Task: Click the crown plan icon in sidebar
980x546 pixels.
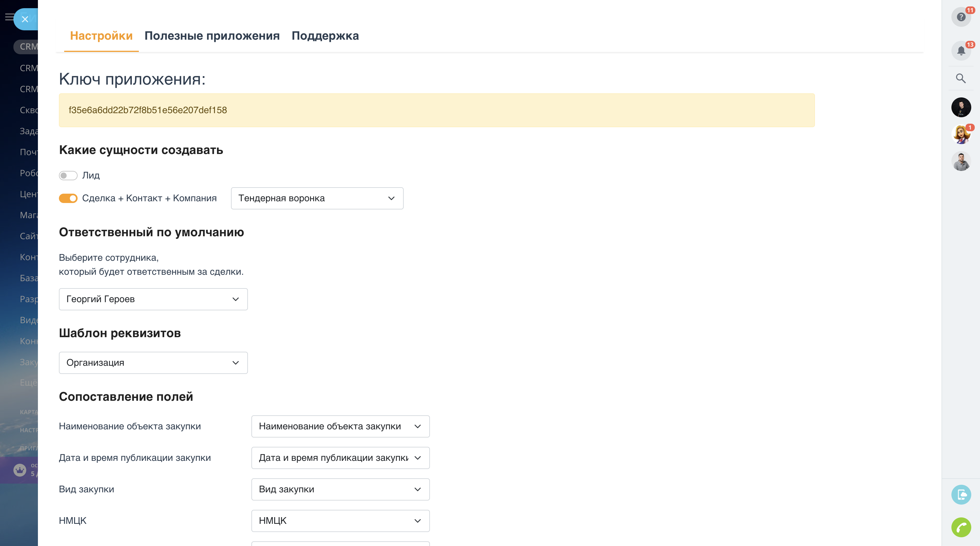Action: pyautogui.click(x=20, y=470)
